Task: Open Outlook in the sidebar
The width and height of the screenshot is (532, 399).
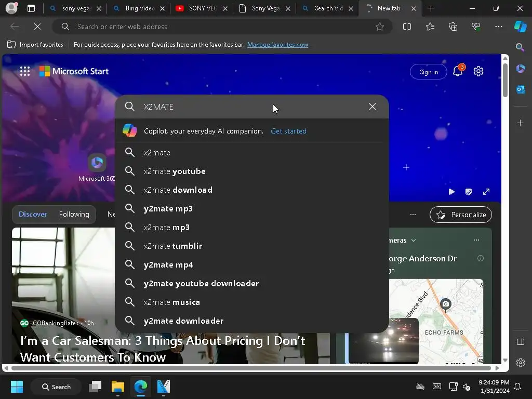Action: coord(521,89)
